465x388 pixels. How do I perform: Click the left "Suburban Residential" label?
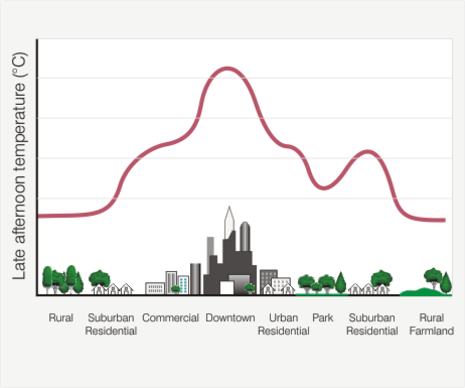(111, 324)
